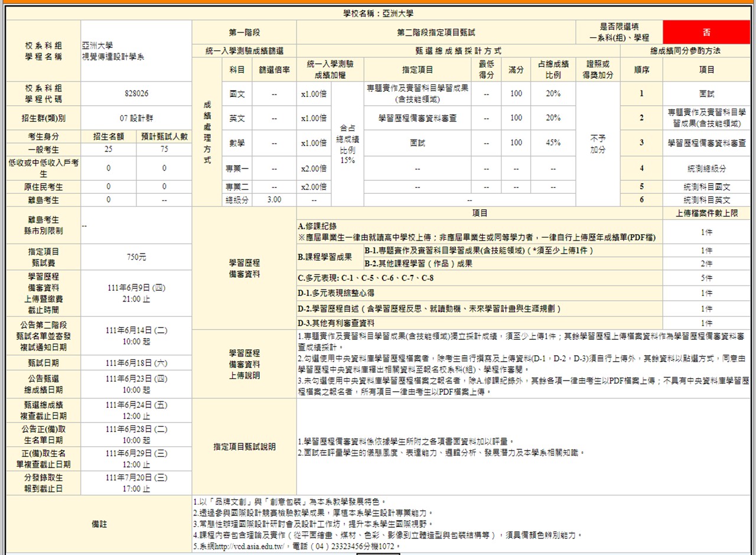Select the department name 視覺傳達設計學系

(x=113, y=56)
